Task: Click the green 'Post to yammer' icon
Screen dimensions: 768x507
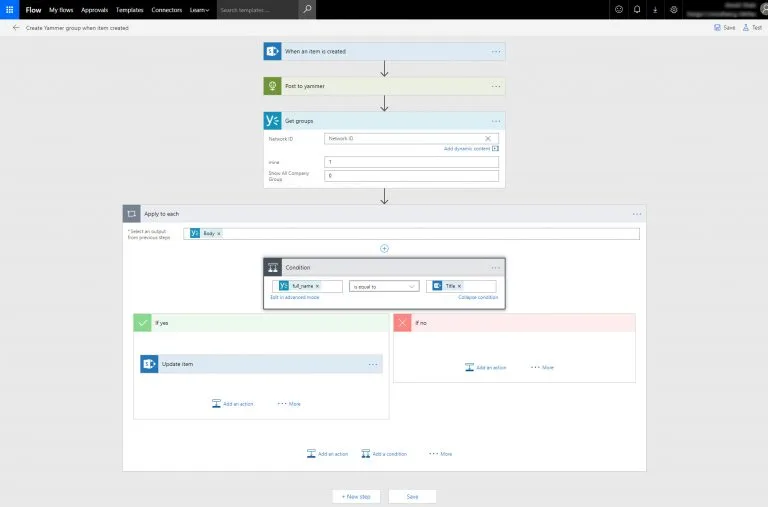Action: click(272, 86)
